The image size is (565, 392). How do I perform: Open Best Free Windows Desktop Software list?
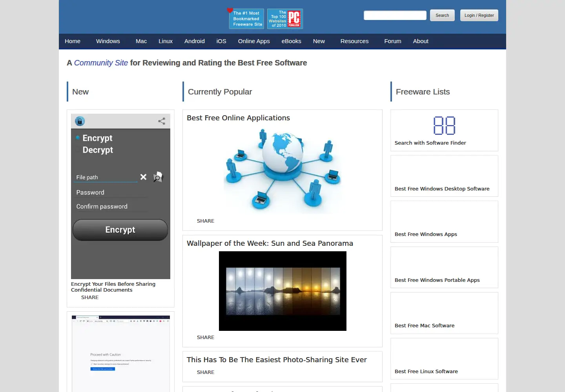(442, 189)
